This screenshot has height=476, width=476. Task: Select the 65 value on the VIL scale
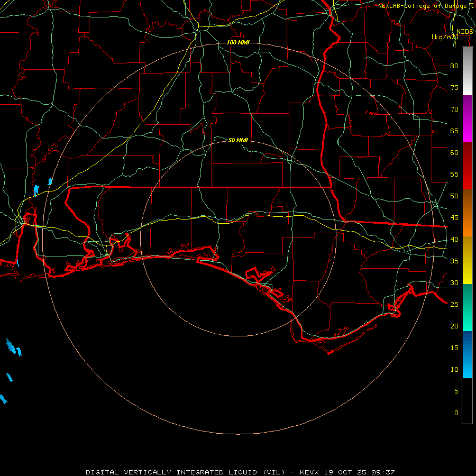[454, 131]
